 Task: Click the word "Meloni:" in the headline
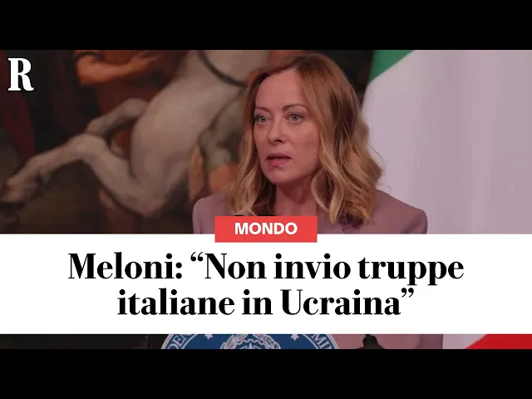point(126,267)
